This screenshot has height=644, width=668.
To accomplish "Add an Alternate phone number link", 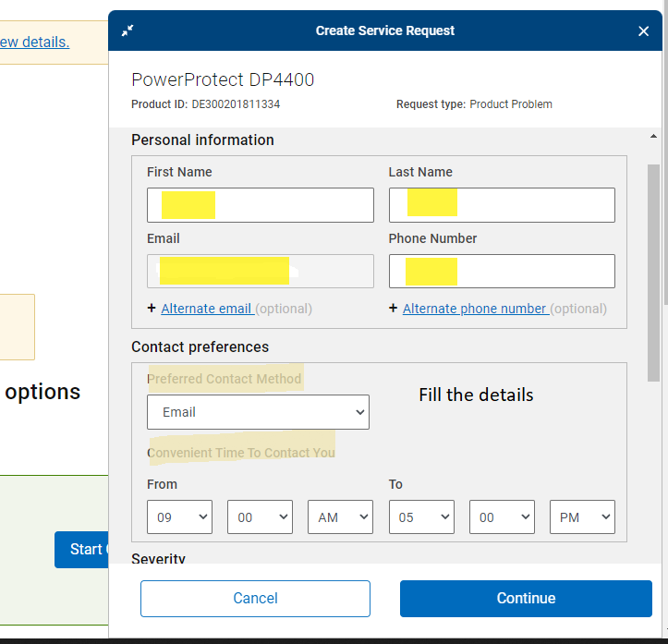I will (476, 309).
